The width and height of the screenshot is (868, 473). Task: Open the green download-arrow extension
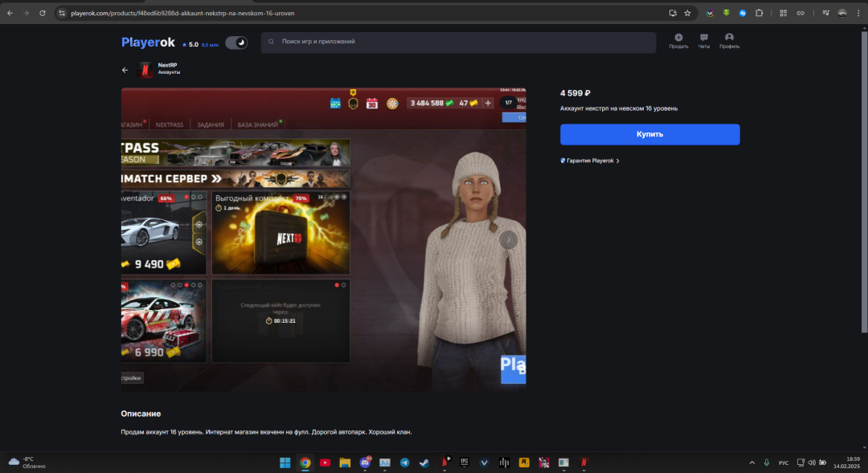(727, 14)
